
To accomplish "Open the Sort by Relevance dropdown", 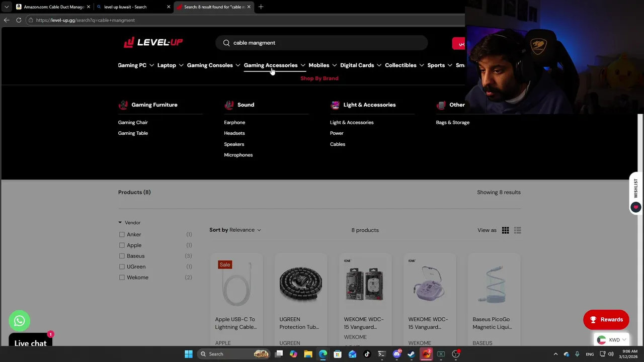I will tap(235, 230).
